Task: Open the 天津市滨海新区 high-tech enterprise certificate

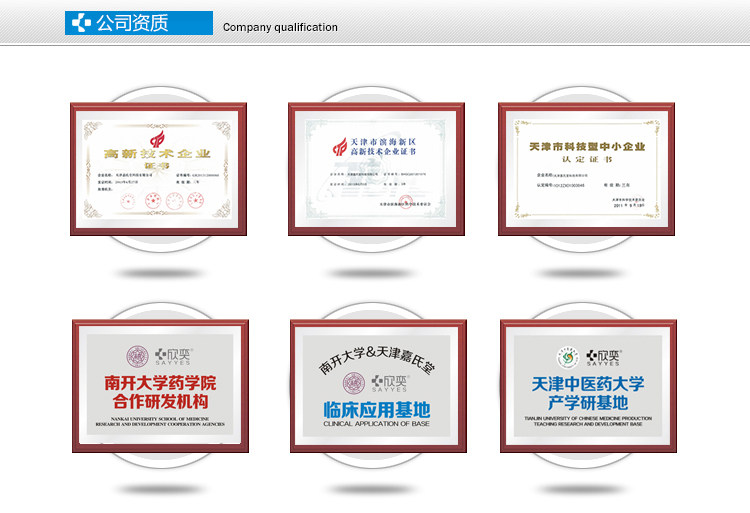Action: pos(376,169)
